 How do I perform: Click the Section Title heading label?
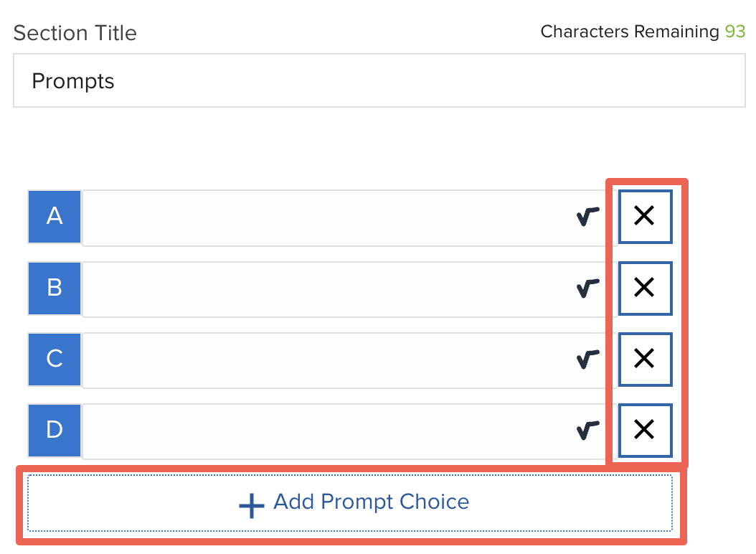75,33
